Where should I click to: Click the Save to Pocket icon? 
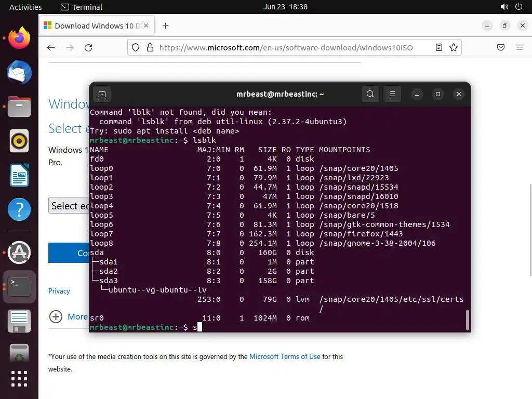pos(501,47)
